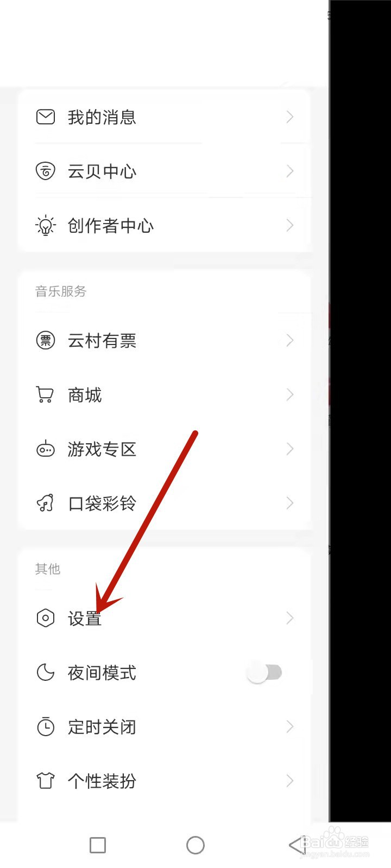Tap the envelope icon for 我的消息
This screenshot has width=391, height=868.
pyautogui.click(x=45, y=117)
